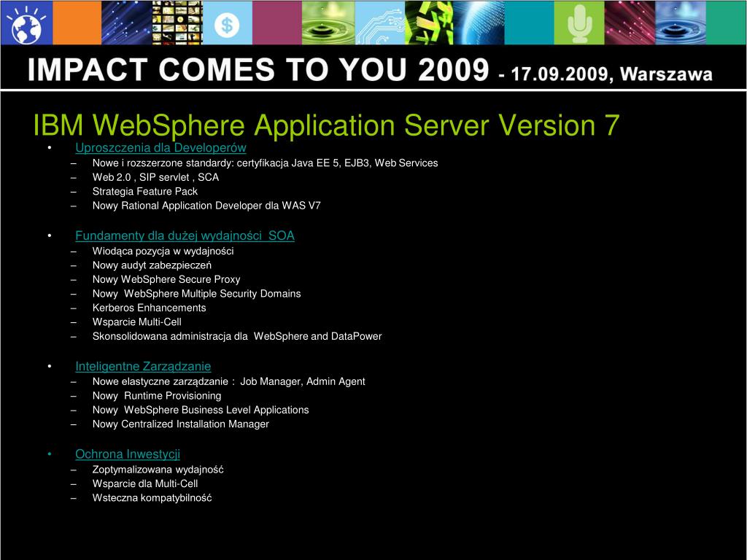The width and height of the screenshot is (747, 560).
Task: Select the Nowy Runtime Provisioning line
Action: (x=157, y=396)
